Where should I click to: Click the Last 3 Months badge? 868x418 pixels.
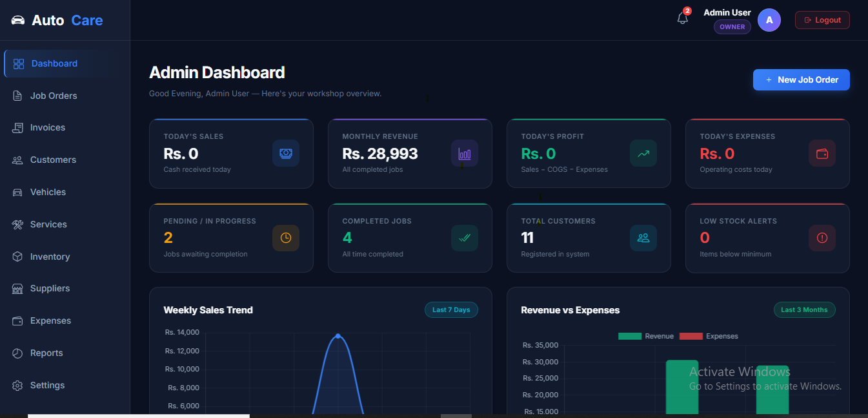click(804, 310)
